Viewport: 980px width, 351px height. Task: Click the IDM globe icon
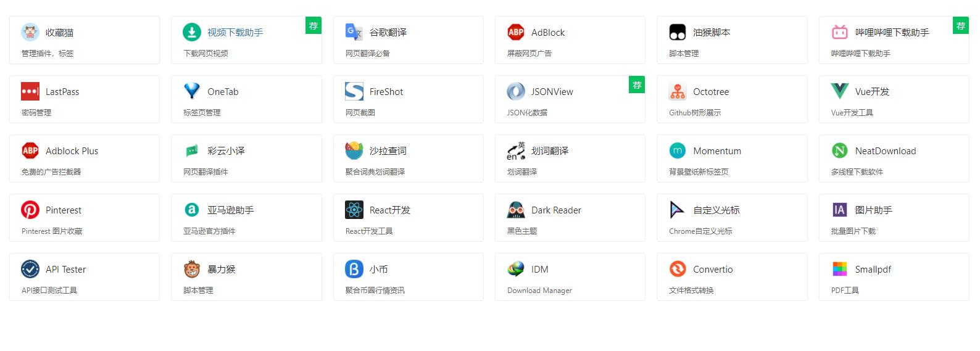(x=516, y=269)
